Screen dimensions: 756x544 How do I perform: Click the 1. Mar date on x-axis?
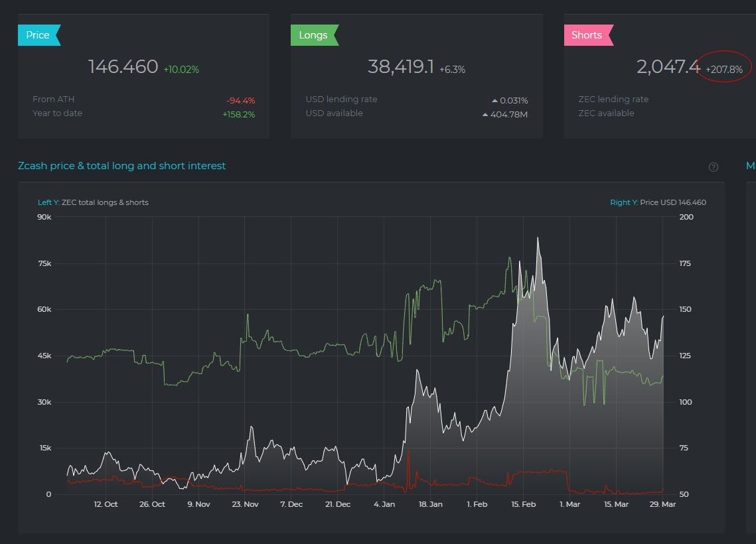(569, 504)
